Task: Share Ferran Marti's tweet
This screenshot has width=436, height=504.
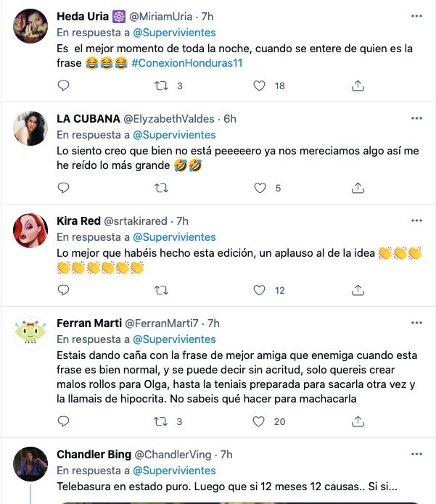Action: [357, 421]
